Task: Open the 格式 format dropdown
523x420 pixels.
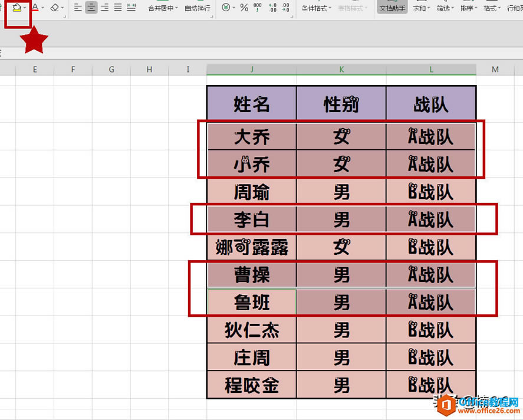Action: click(492, 8)
